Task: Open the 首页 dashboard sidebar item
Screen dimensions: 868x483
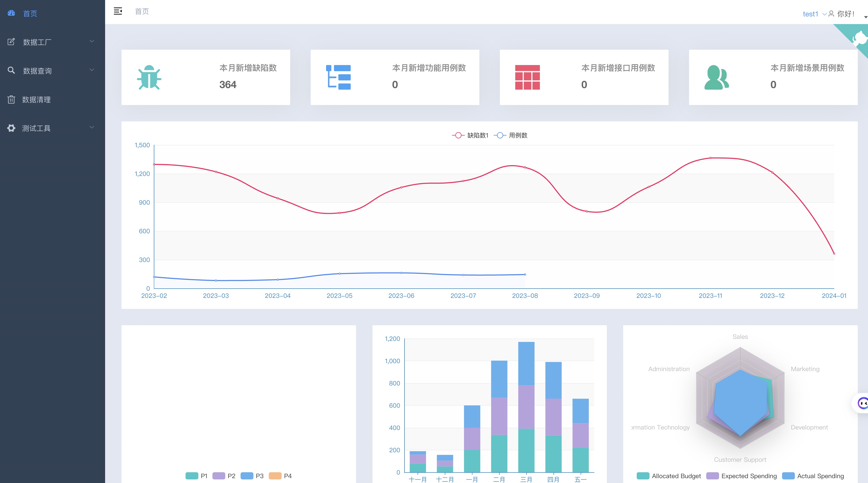Action: (52, 14)
